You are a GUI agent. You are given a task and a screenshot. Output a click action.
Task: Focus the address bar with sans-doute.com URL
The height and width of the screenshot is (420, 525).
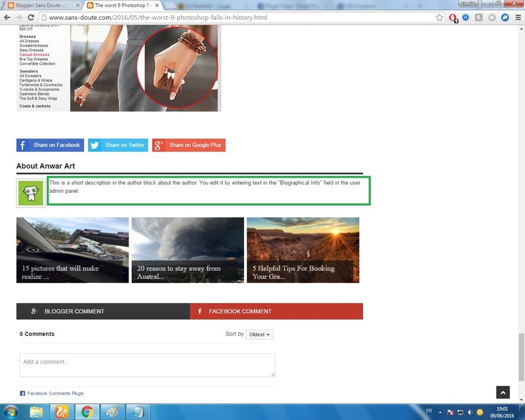[x=241, y=18]
